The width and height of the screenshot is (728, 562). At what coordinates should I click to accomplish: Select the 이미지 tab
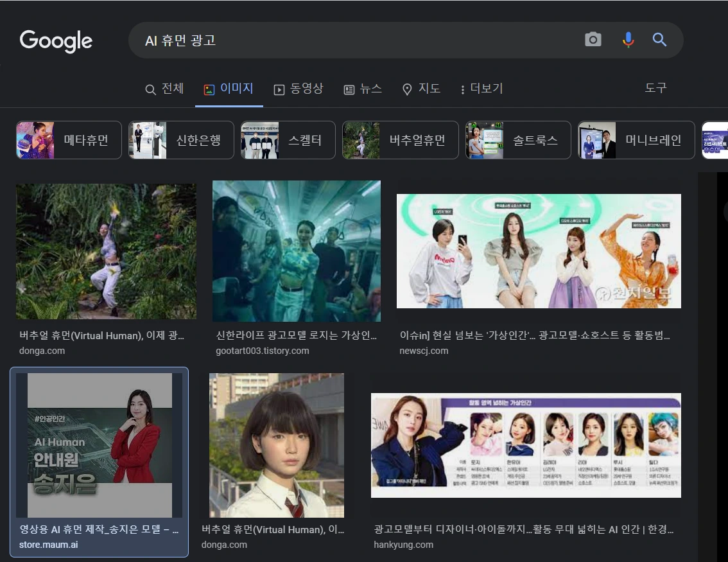pyautogui.click(x=229, y=88)
